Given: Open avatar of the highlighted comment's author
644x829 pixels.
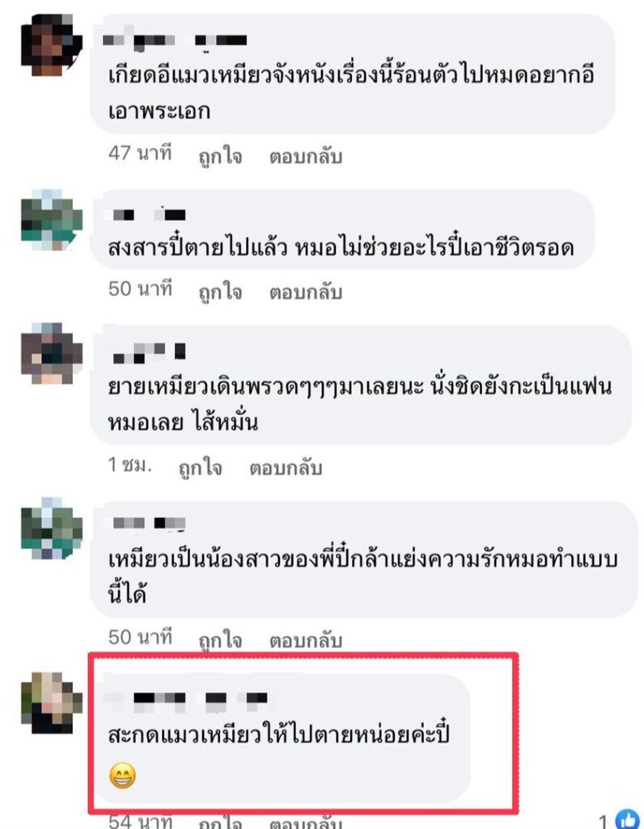Looking at the screenshot, I should (x=51, y=703).
